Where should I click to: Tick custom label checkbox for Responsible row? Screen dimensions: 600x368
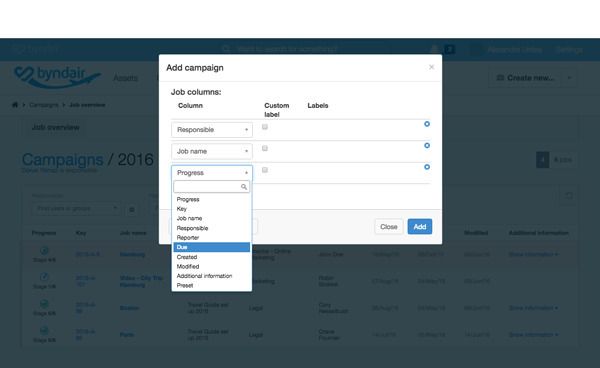265,127
